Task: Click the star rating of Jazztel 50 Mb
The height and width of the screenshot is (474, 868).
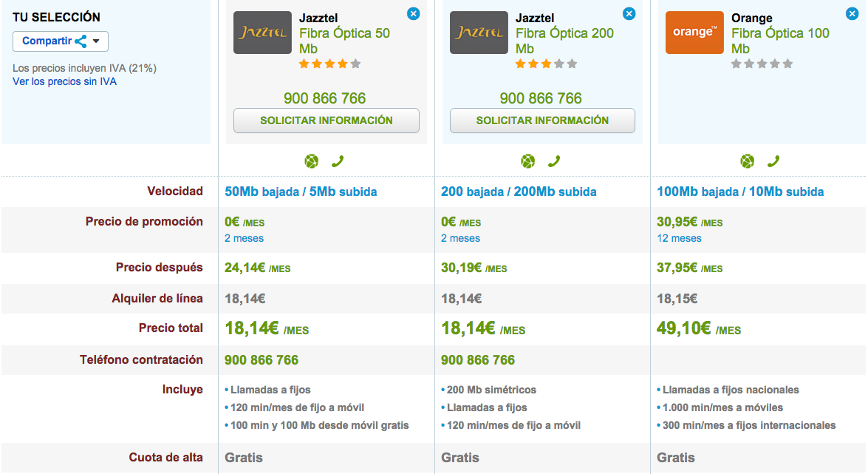Action: click(330, 64)
